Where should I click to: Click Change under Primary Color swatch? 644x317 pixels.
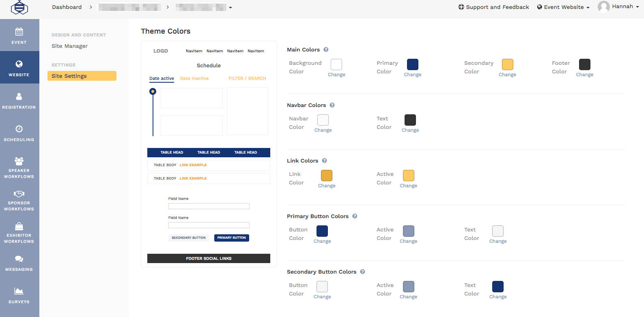tap(412, 75)
